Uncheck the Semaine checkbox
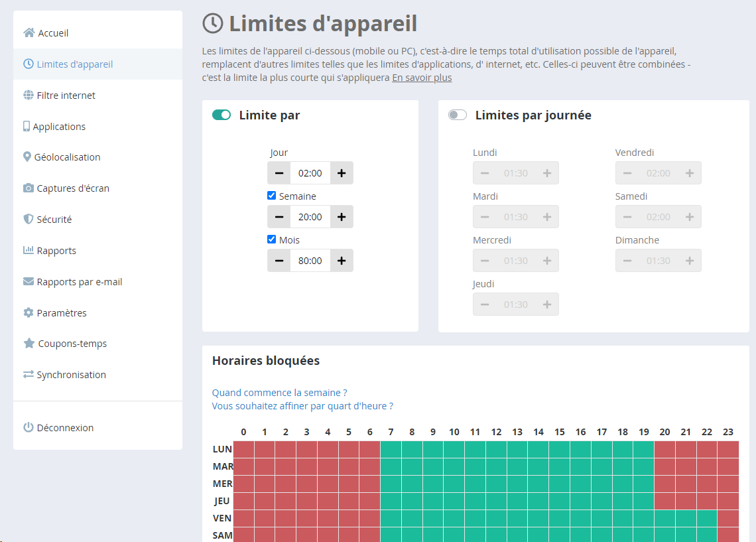Screen dimensions: 756x542 (271, 195)
